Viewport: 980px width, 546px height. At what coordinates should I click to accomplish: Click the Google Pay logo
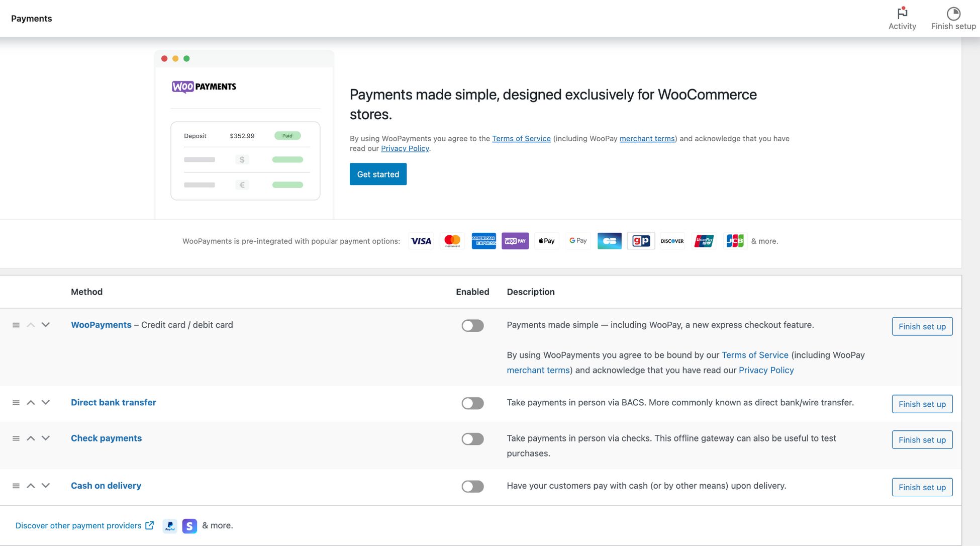(x=578, y=241)
